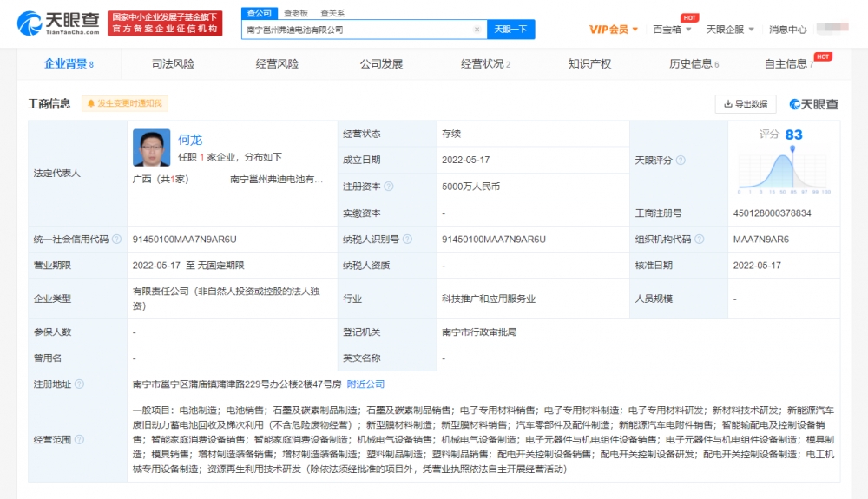Click the credit code 91450100MAA7N9AR6U under 统一社会信用代码
Screen dimensions: 868x499
coord(184,239)
